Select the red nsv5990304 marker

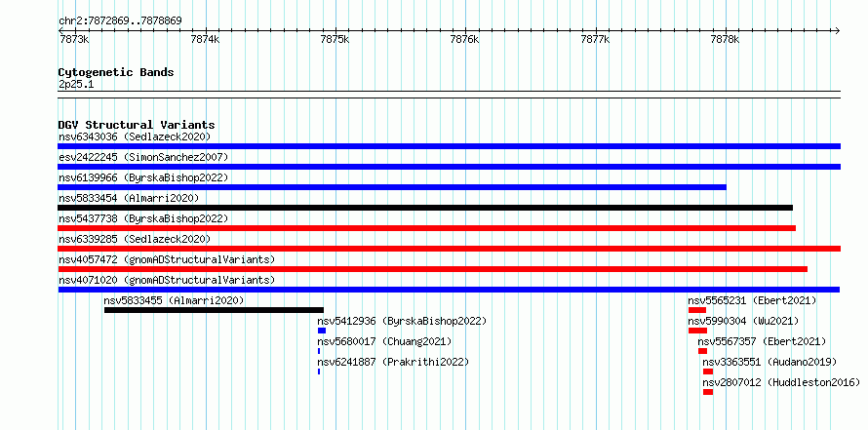coord(697,331)
